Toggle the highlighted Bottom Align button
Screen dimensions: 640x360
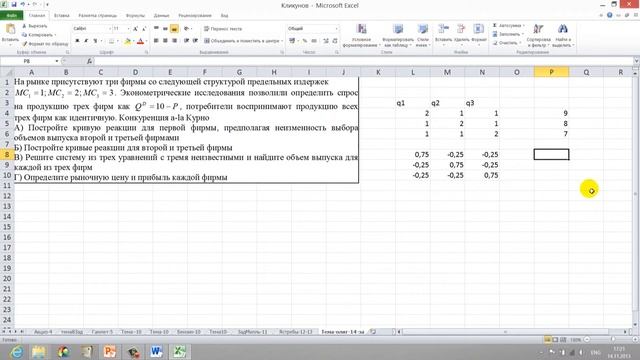click(x=174, y=29)
